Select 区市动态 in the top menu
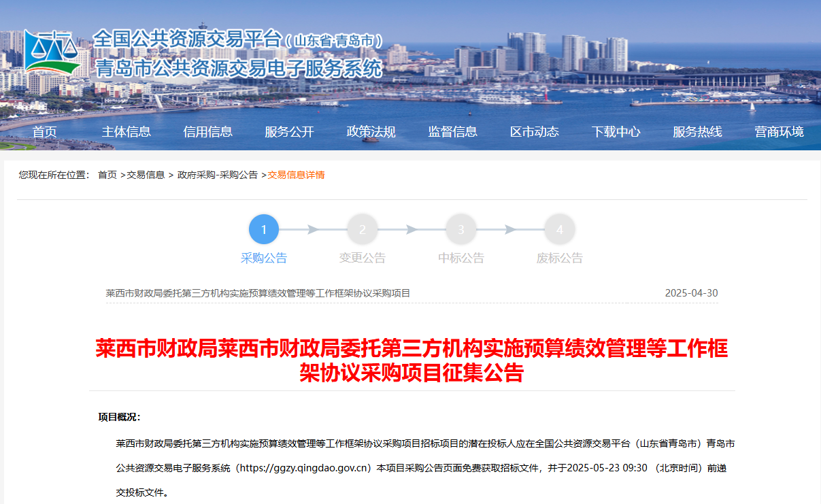Viewport: 821px width, 504px height. [535, 132]
